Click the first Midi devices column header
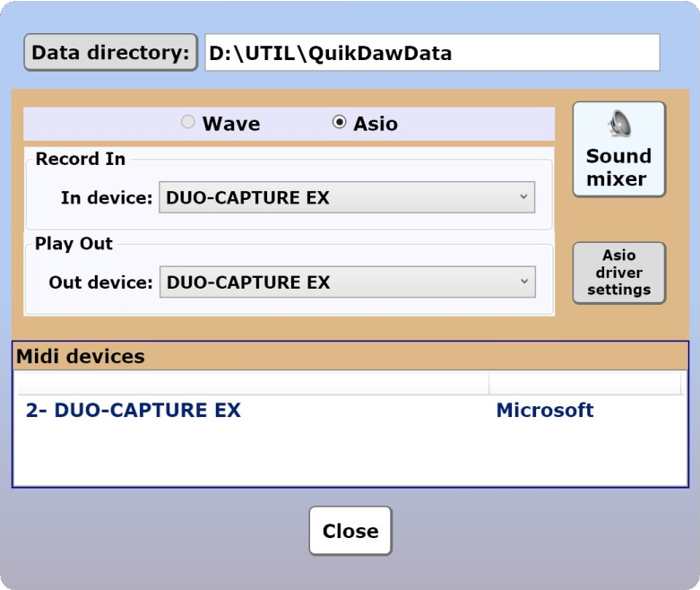Image resolution: width=700 pixels, height=590 pixels. tap(253, 383)
